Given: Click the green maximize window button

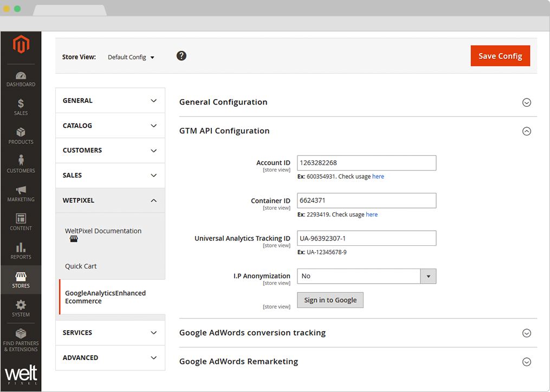Looking at the screenshot, I should 17,9.
